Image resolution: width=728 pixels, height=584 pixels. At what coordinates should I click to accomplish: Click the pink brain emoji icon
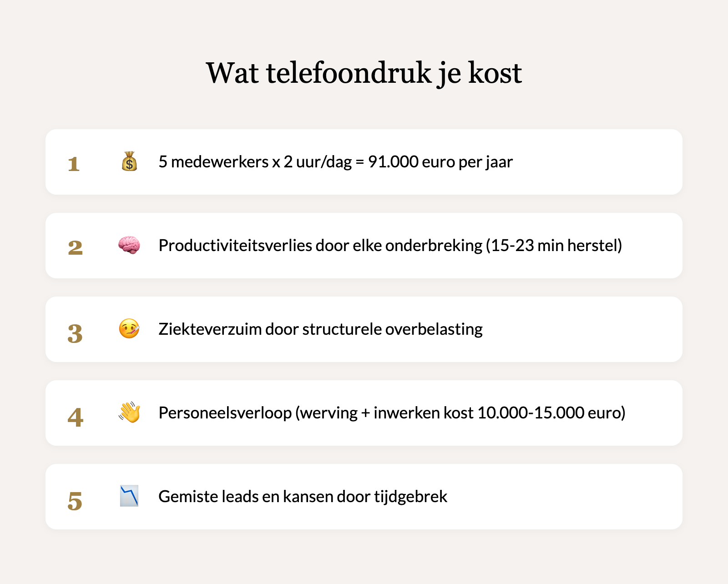(x=129, y=245)
